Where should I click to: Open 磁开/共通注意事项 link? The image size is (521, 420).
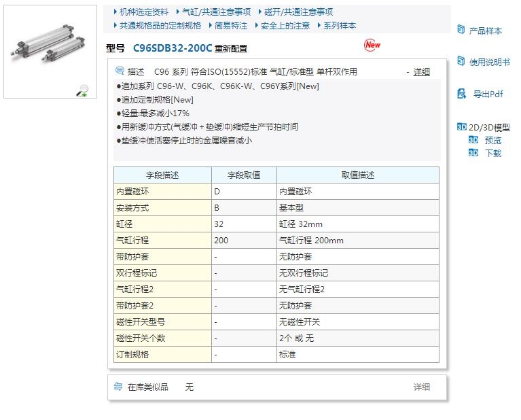click(298, 12)
